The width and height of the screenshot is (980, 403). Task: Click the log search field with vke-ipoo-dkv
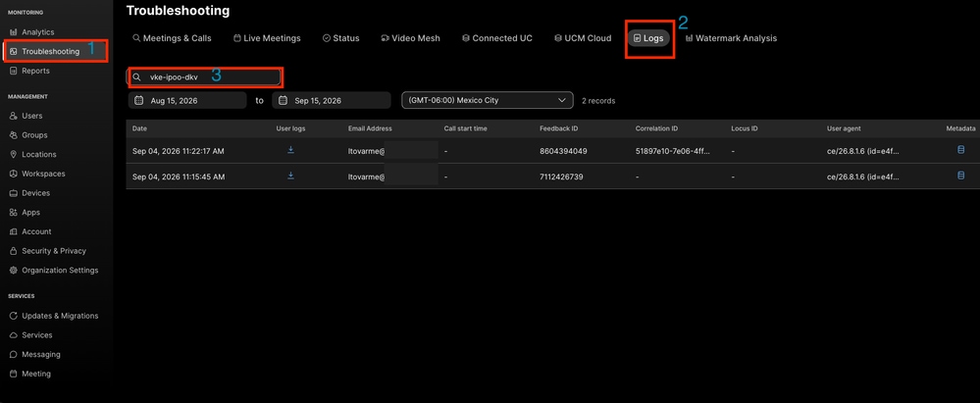[x=204, y=76]
